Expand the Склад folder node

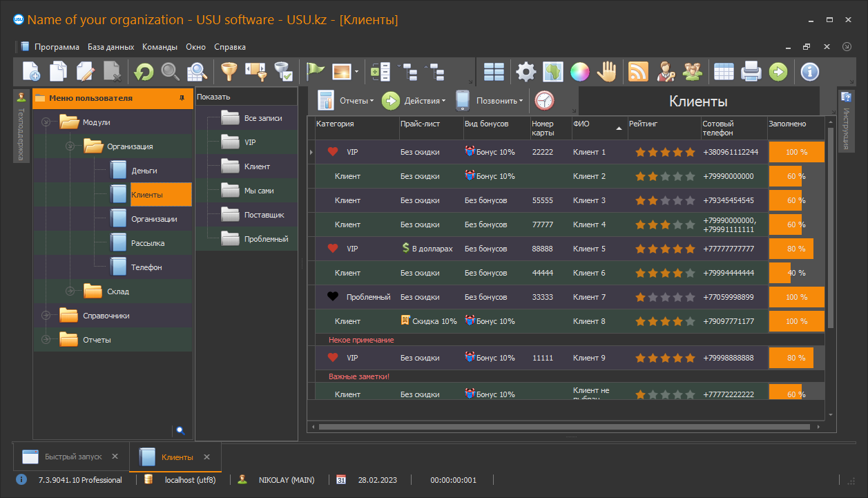click(x=70, y=291)
